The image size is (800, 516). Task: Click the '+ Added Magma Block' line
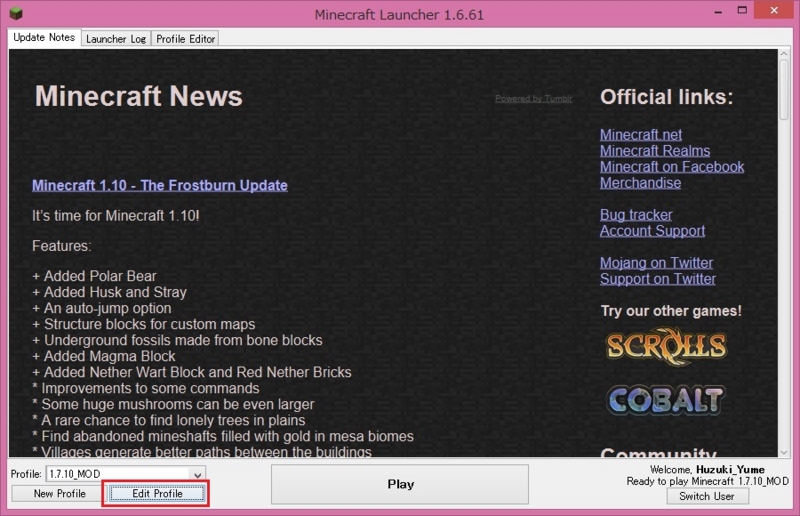click(104, 356)
